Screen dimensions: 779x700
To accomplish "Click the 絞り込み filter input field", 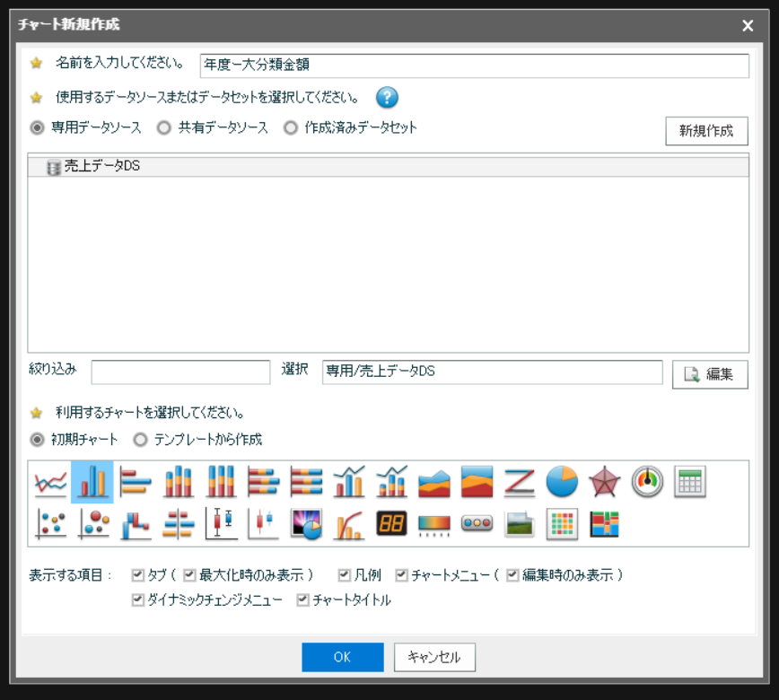I will pos(181,372).
